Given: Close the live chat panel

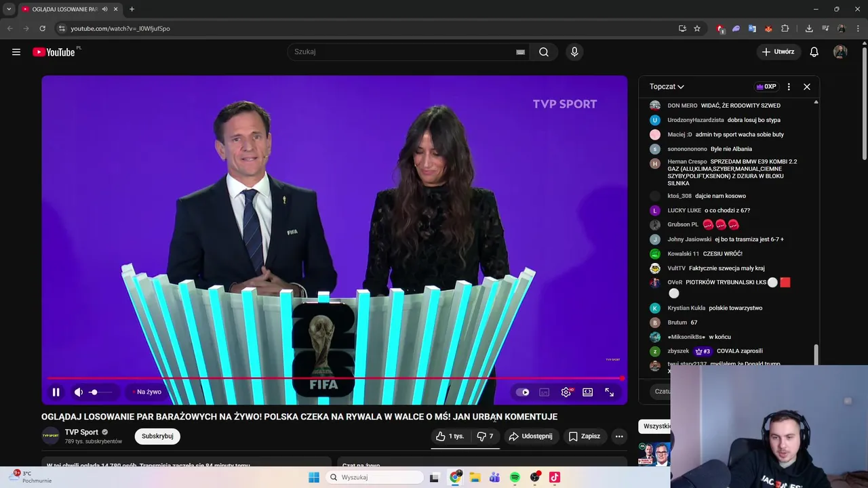Looking at the screenshot, I should click(807, 87).
